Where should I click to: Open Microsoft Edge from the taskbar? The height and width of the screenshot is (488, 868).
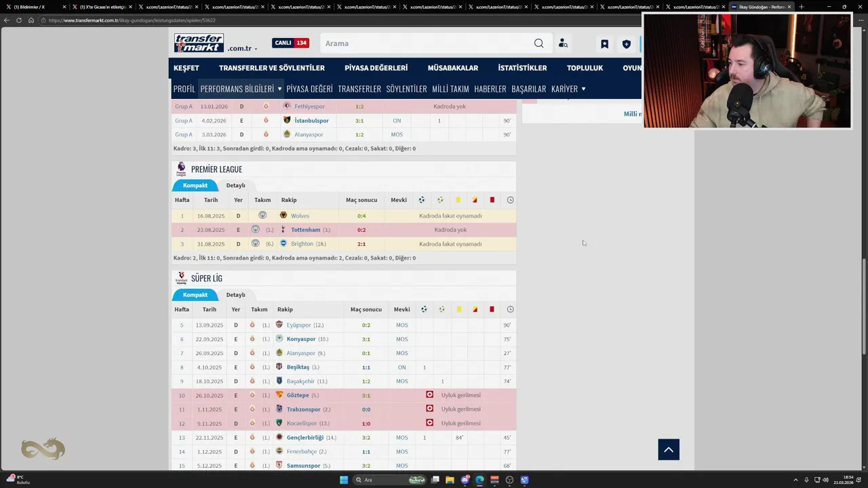point(479,480)
